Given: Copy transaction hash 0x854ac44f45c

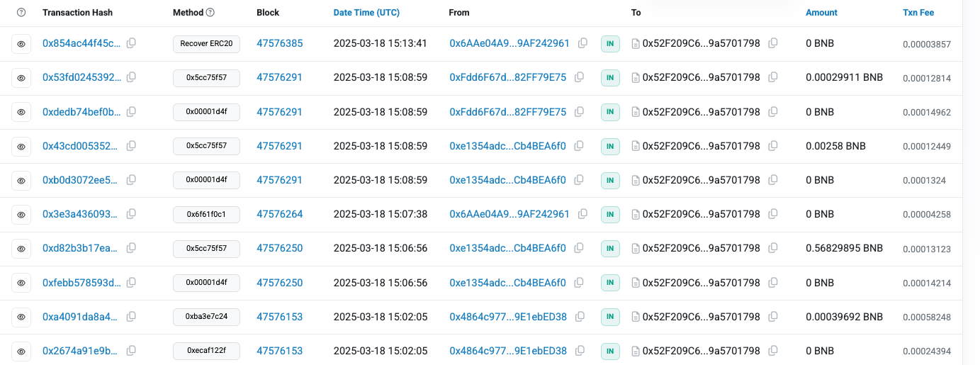Looking at the screenshot, I should 131,43.
